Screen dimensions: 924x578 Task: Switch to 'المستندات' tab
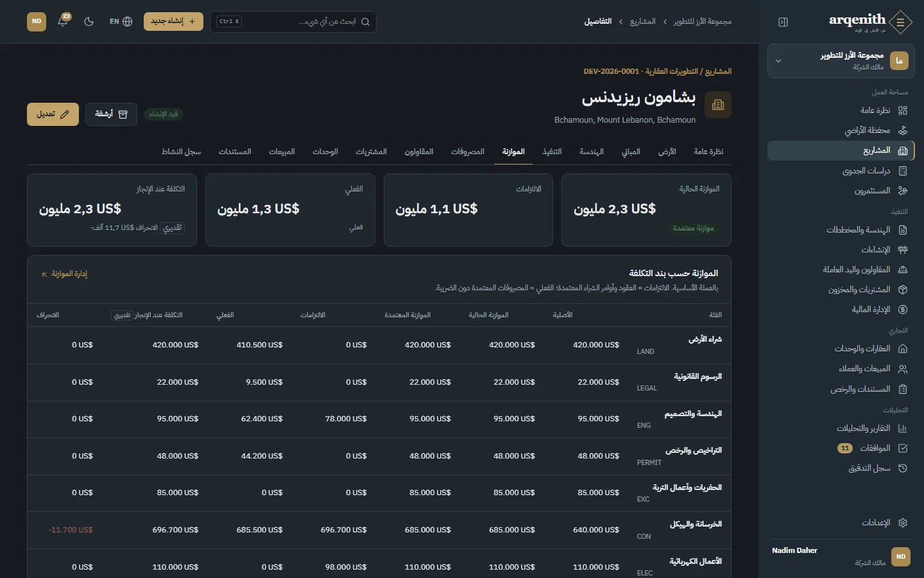click(x=235, y=152)
